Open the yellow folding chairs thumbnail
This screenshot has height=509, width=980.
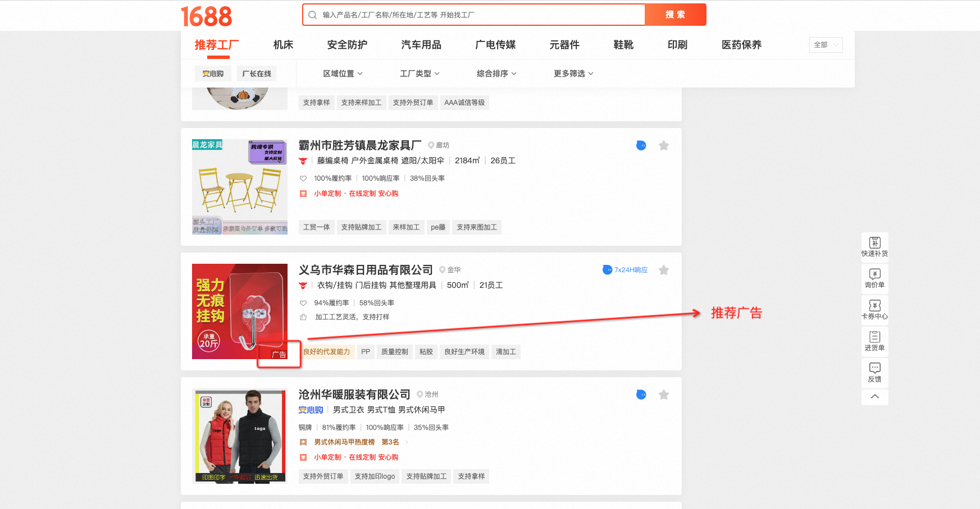[x=240, y=187]
